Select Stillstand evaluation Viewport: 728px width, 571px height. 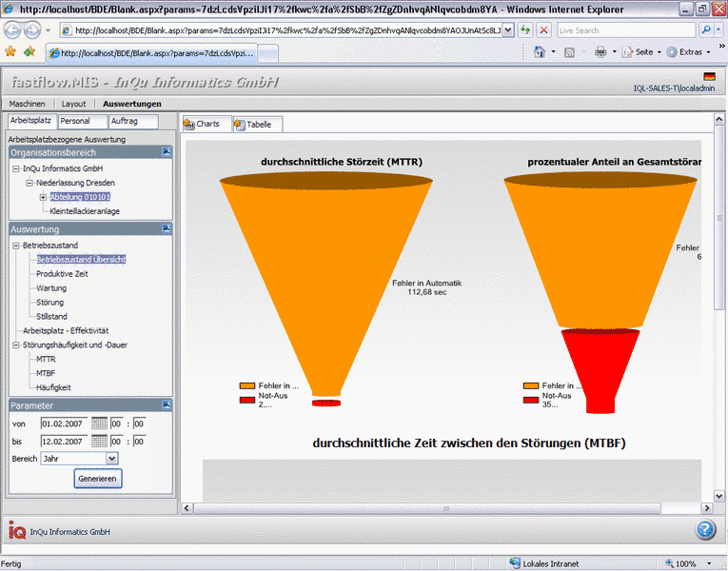[52, 317]
